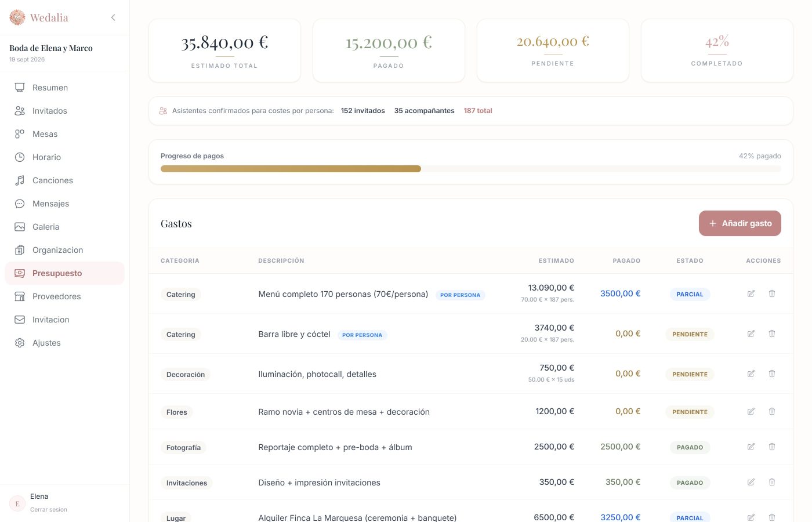Add a new expense with Añadir gasto
Screen dimensions: 812x522
click(740, 223)
